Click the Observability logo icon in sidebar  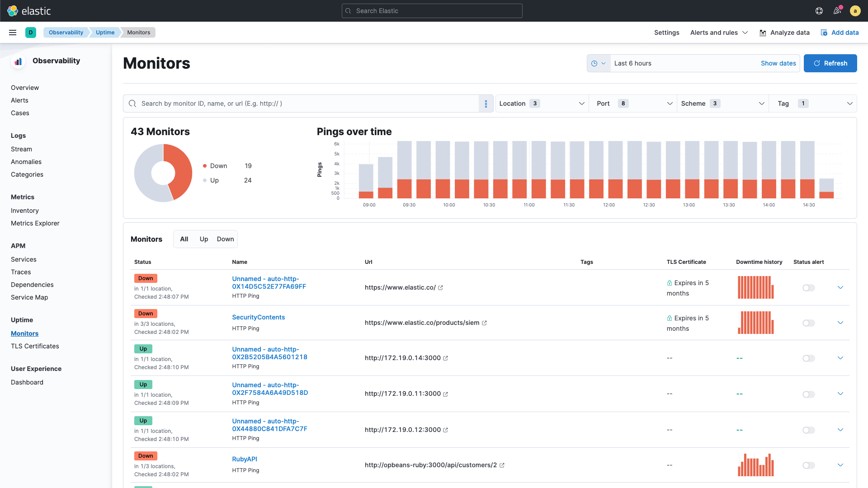[x=18, y=61]
